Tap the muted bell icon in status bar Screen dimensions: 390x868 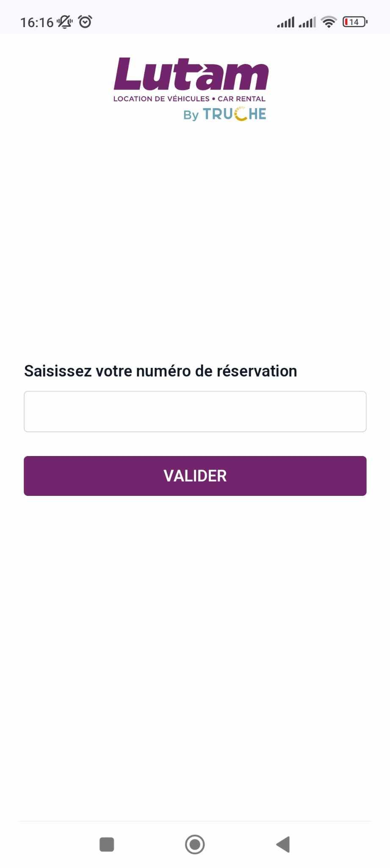[x=65, y=22]
